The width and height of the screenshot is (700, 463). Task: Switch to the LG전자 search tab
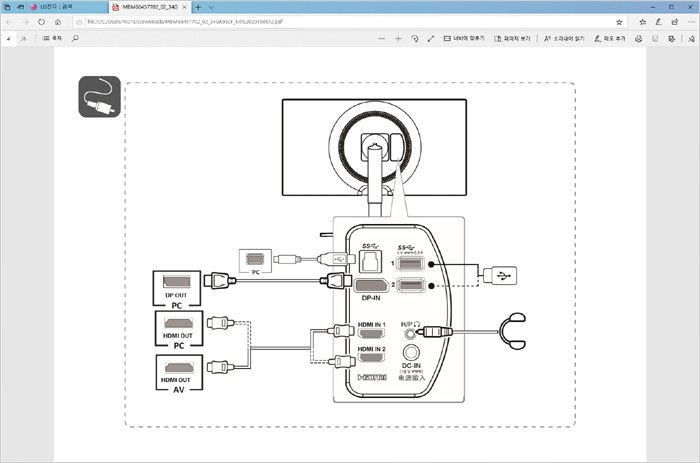[47, 6]
